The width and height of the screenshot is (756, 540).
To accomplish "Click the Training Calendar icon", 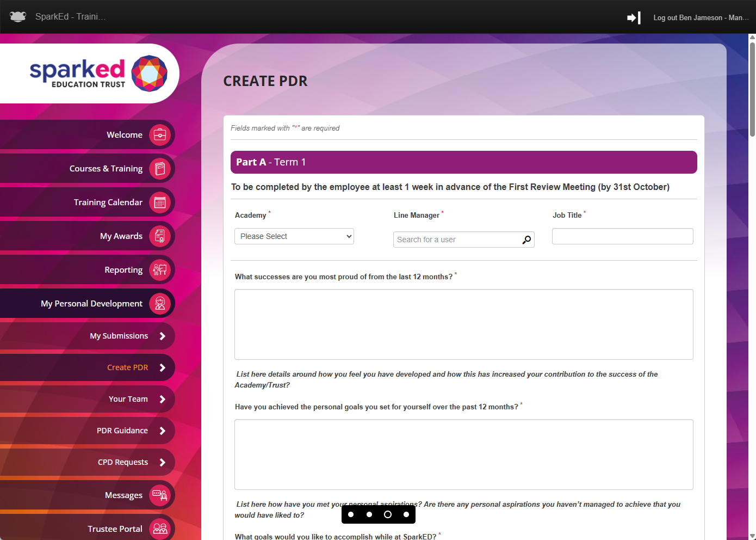I will pos(160,202).
